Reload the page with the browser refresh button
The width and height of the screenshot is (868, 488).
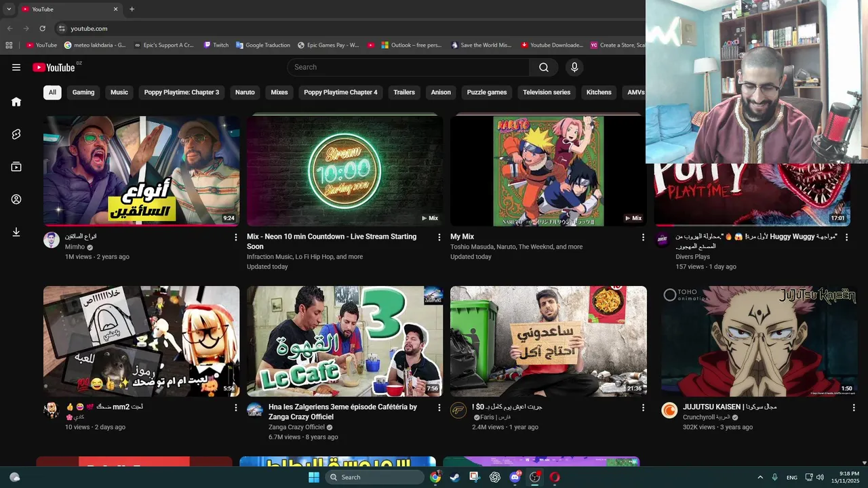[x=42, y=28]
